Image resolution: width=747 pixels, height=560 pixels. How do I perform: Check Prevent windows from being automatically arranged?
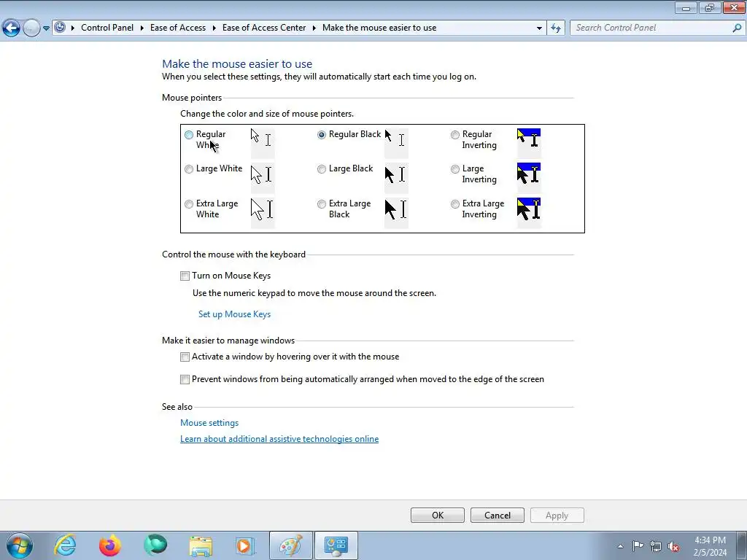[x=185, y=379]
